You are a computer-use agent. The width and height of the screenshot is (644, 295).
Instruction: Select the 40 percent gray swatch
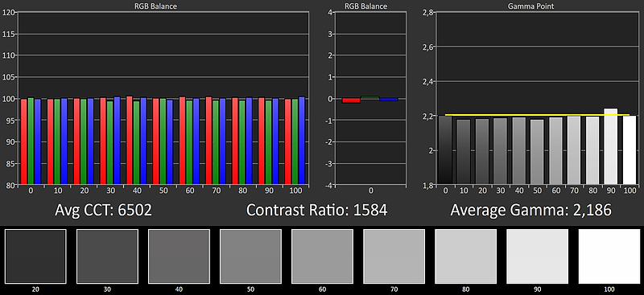click(x=179, y=256)
